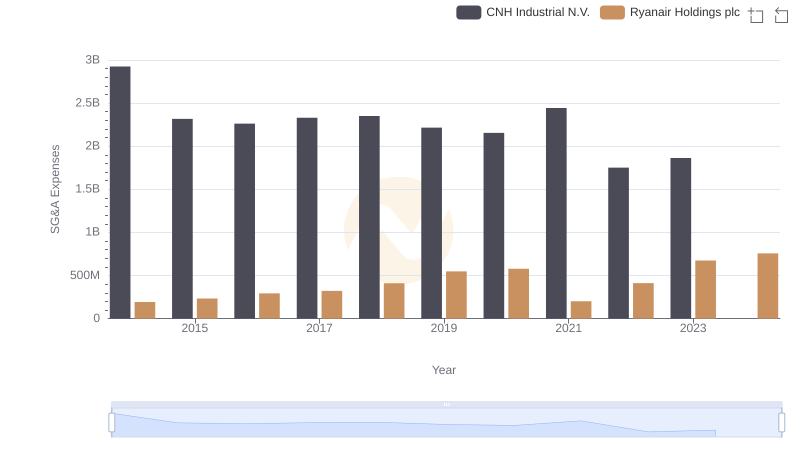Click the Ryanair bar for 2020

[x=518, y=294]
